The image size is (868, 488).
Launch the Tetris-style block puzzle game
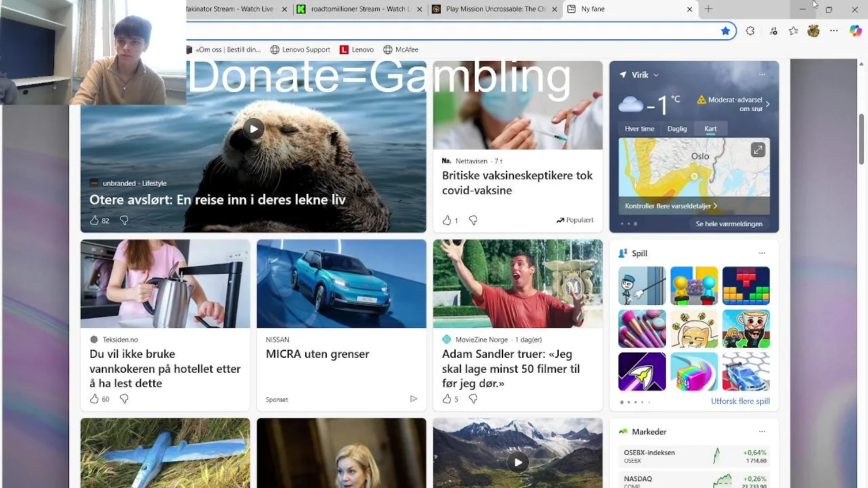point(746,286)
